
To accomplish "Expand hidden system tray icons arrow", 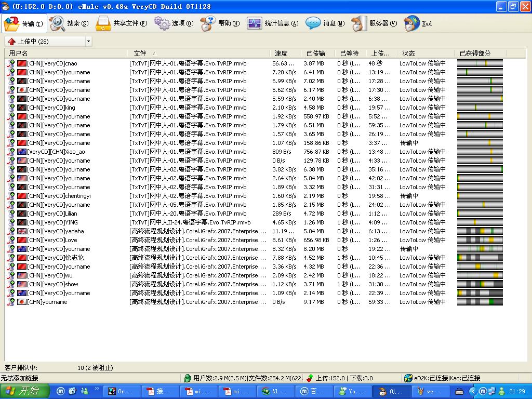I will point(473,392).
